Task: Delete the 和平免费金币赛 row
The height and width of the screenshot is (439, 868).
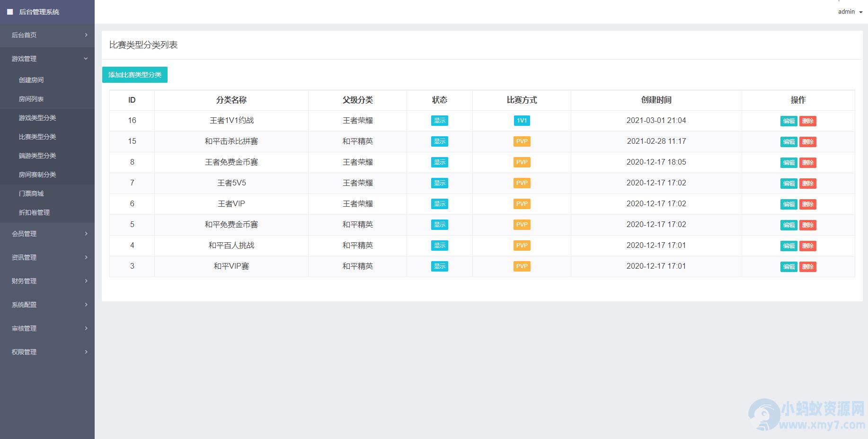Action: point(808,225)
